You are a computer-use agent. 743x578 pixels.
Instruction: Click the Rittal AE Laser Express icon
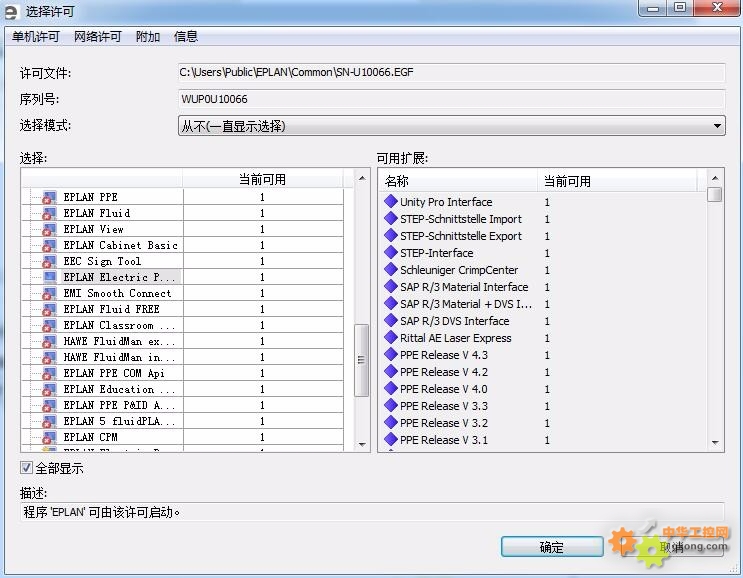[x=390, y=338]
